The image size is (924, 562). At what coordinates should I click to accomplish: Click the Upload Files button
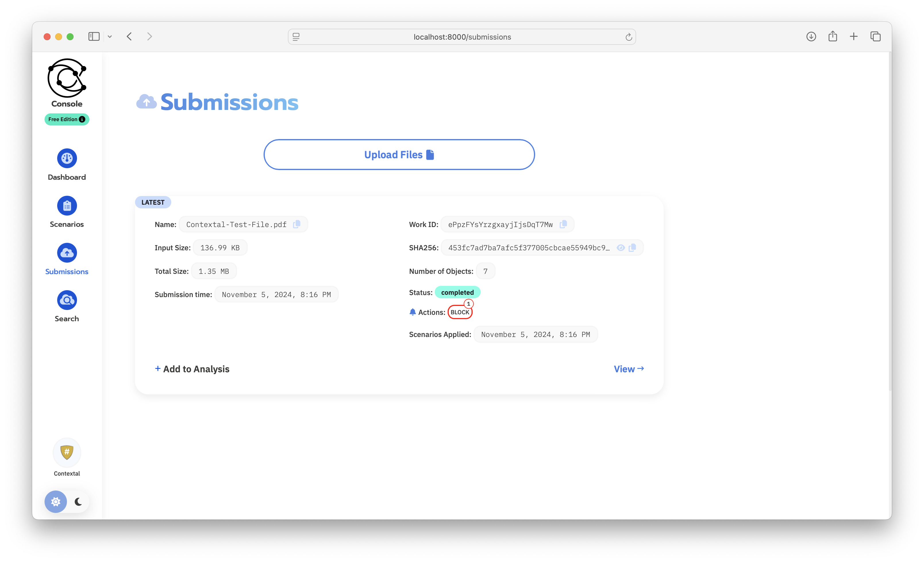tap(399, 155)
